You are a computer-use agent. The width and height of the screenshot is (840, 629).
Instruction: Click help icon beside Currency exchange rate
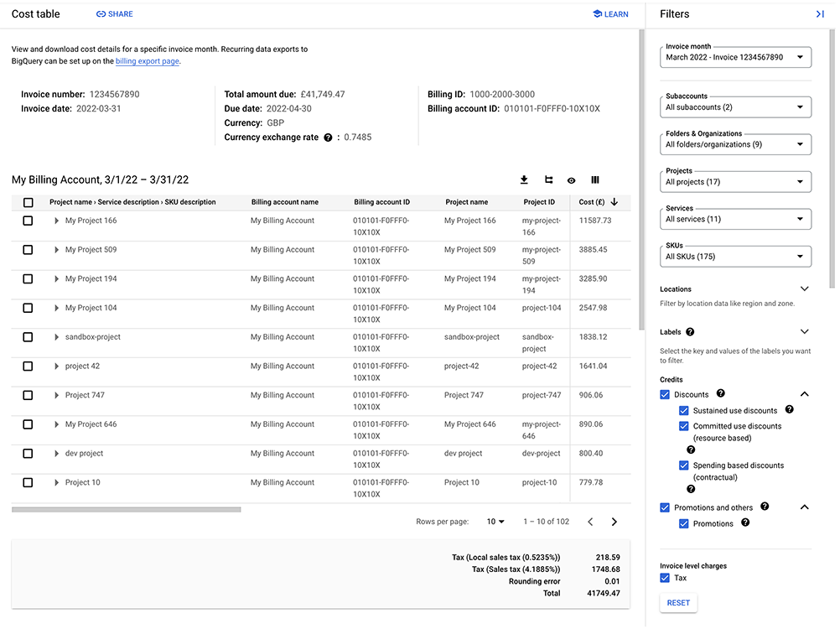coord(328,138)
